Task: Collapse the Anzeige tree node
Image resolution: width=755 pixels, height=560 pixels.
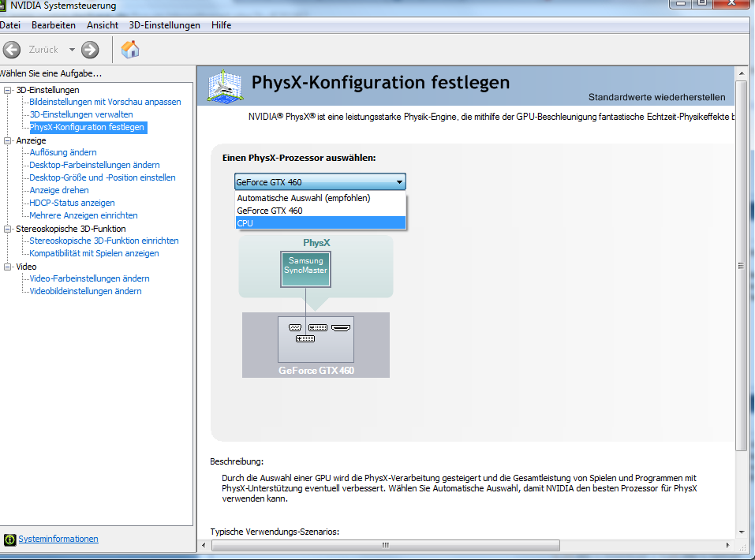Action: [8, 140]
